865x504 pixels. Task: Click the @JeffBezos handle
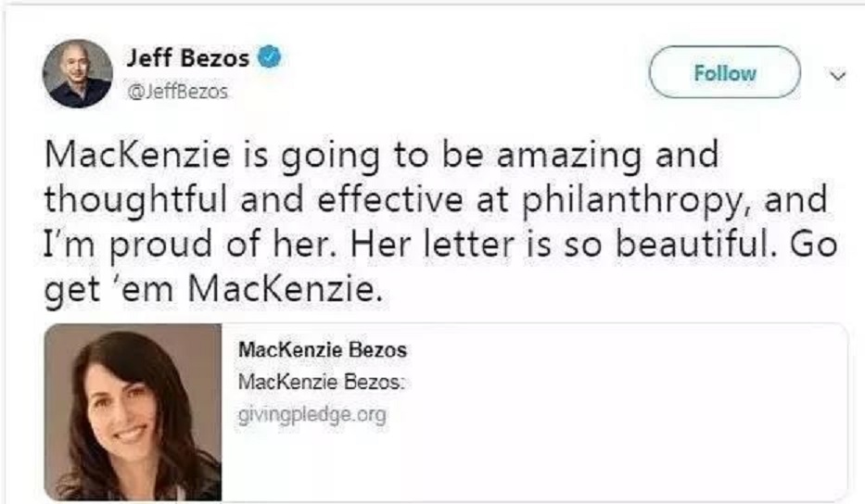point(177,93)
